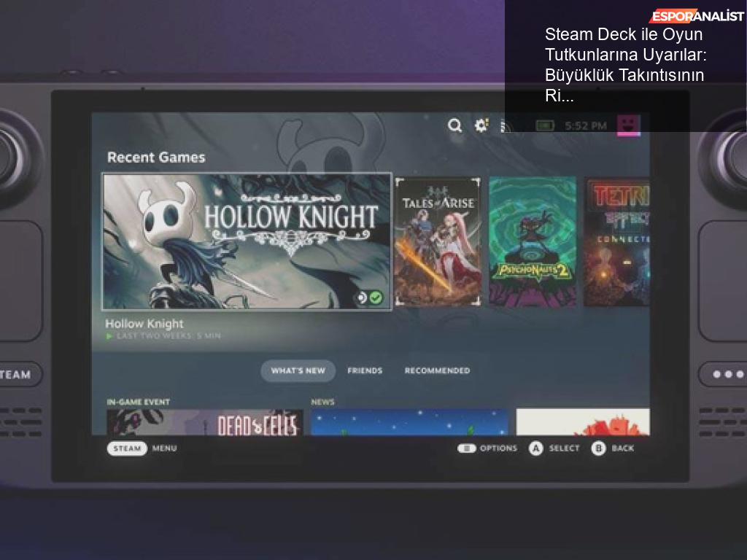
Task: Click the B Back button icon
Action: [599, 448]
